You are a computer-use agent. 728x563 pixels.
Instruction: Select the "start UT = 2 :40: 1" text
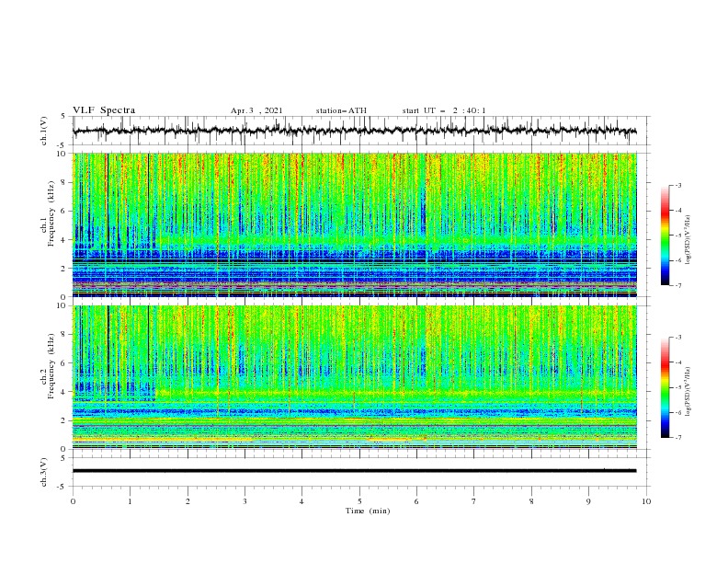pos(444,110)
